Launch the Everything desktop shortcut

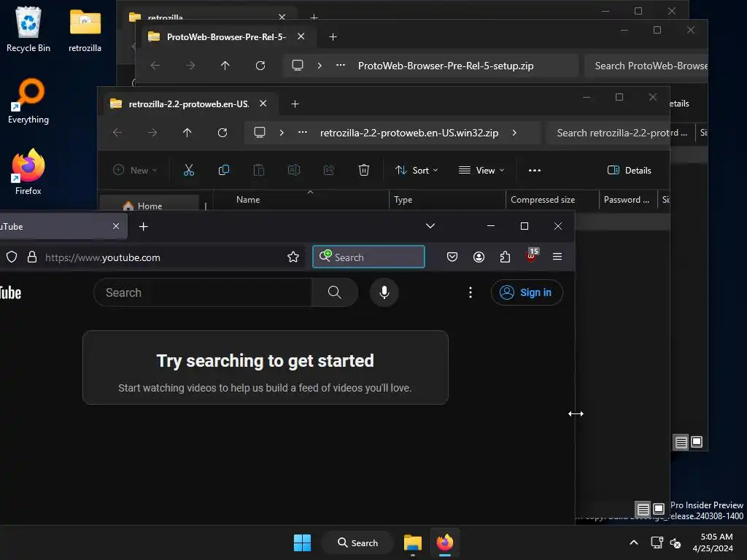click(x=28, y=101)
